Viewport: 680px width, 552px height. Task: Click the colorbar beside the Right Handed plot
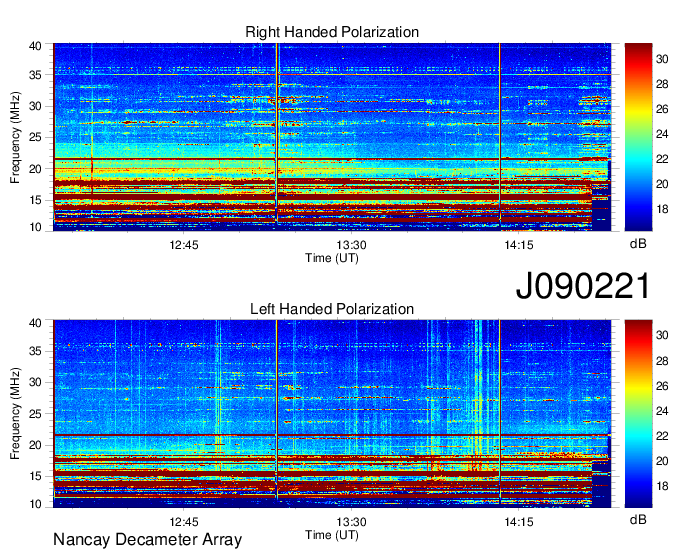click(x=638, y=137)
